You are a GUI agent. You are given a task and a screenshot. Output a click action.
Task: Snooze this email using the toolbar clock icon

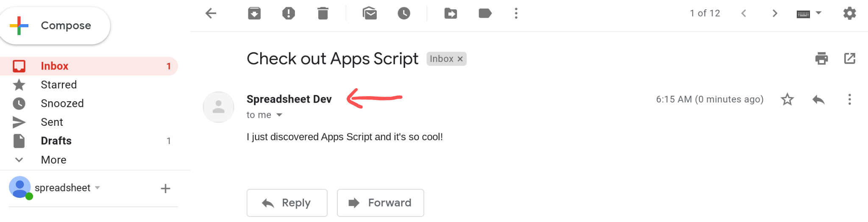(404, 14)
